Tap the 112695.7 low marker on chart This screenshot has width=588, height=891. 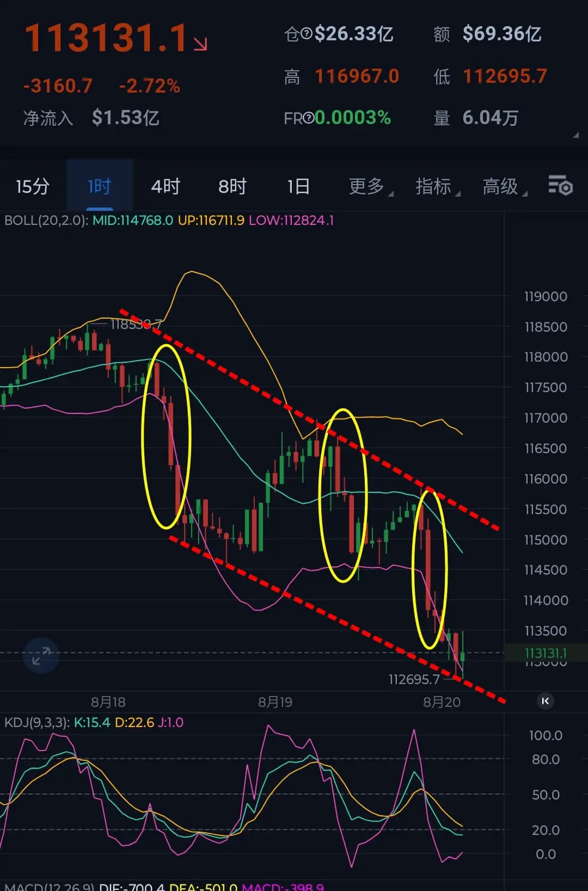tap(414, 679)
